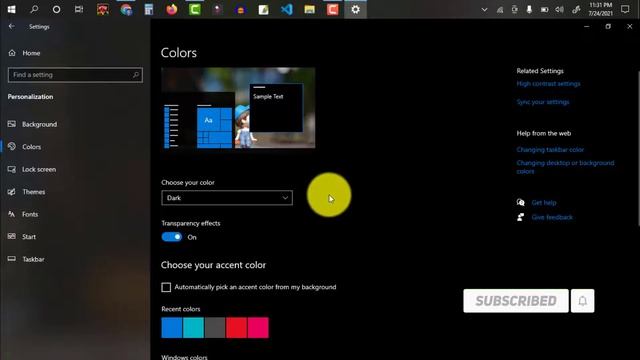Open the red Camtasia recorder taskbar icon
Screen dimensions: 640x360
[333, 9]
